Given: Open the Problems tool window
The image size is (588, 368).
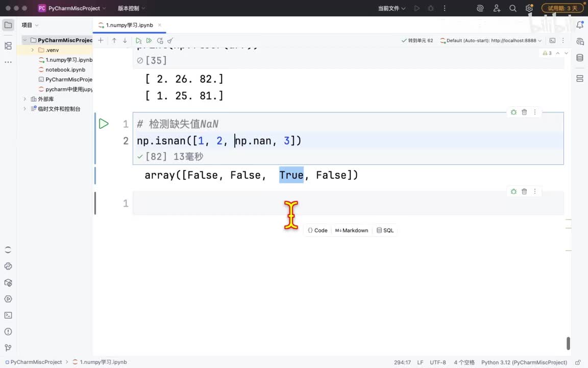Looking at the screenshot, I should [x=8, y=332].
